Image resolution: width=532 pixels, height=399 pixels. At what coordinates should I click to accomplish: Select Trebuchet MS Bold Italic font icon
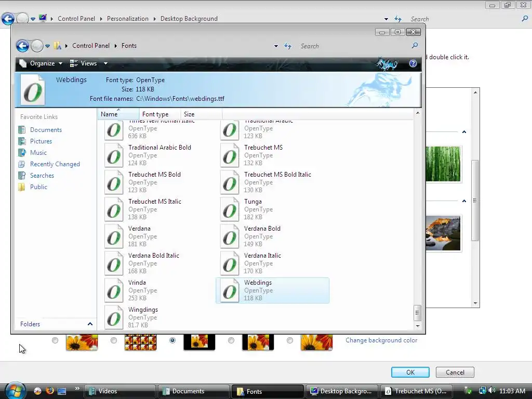coord(230,182)
